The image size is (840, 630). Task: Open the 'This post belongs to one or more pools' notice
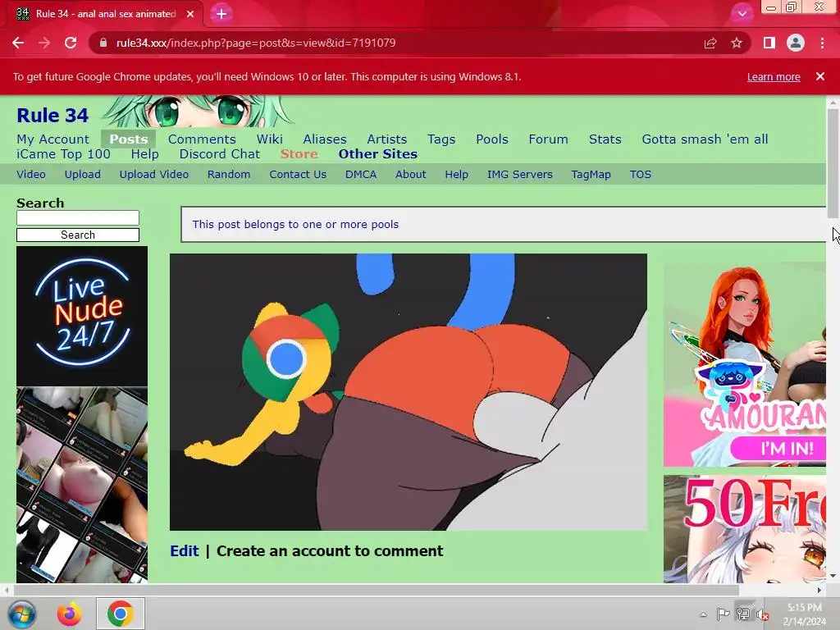(x=295, y=225)
